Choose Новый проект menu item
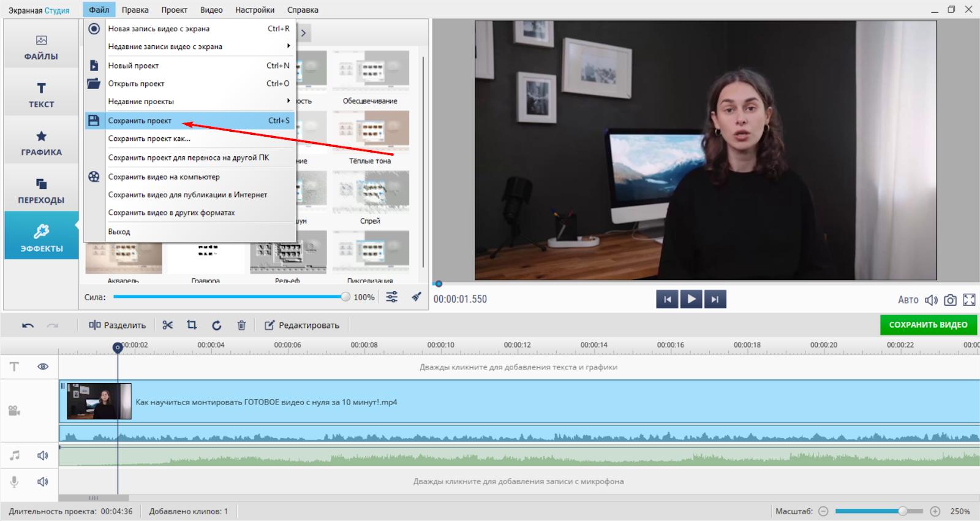This screenshot has width=980, height=521. pos(190,66)
